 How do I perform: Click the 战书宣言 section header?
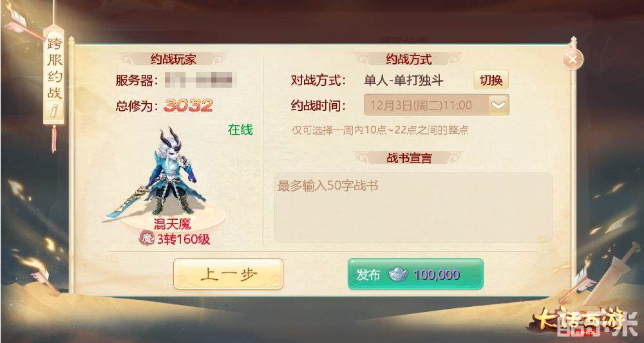point(409,158)
